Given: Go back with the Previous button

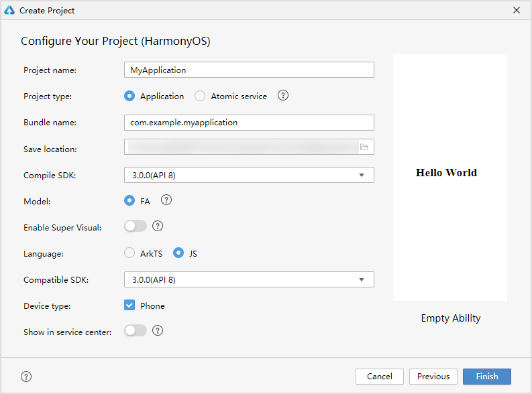Looking at the screenshot, I should point(433,377).
